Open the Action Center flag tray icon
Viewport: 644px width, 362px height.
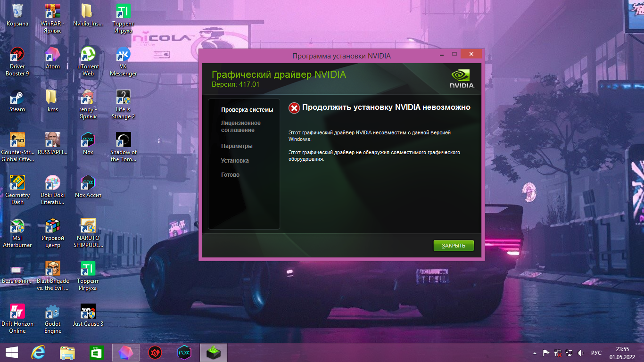(x=546, y=353)
